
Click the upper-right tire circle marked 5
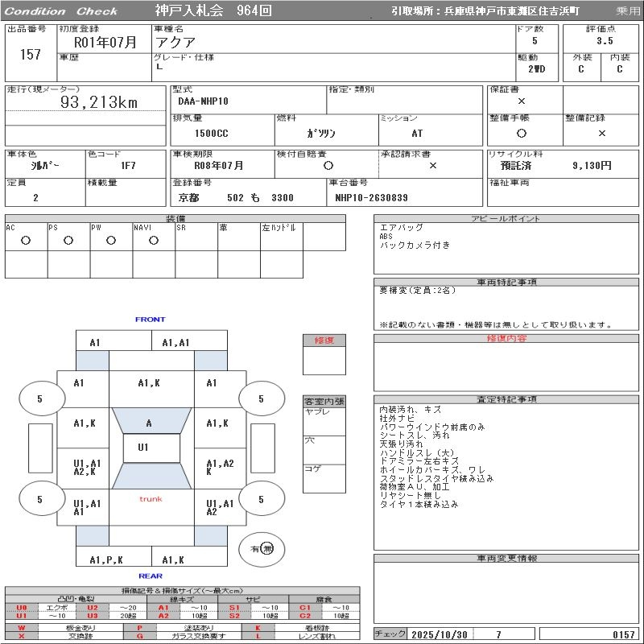pyautogui.click(x=261, y=398)
